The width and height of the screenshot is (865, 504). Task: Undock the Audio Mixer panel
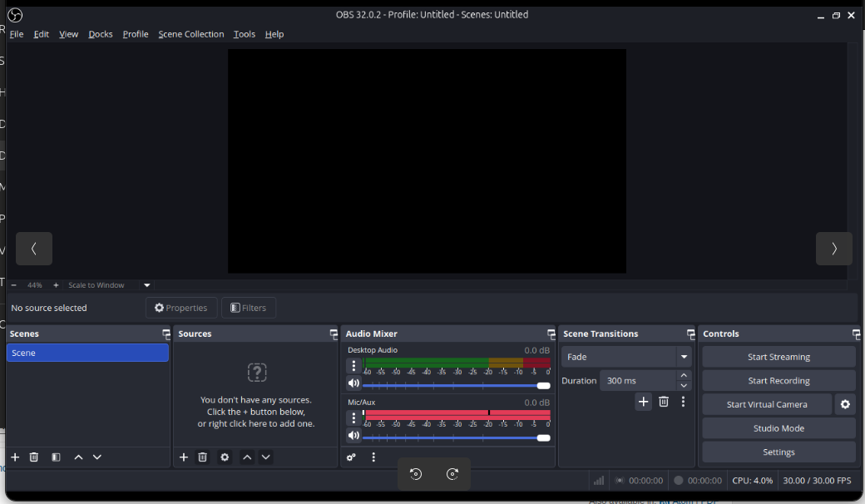[x=551, y=334]
